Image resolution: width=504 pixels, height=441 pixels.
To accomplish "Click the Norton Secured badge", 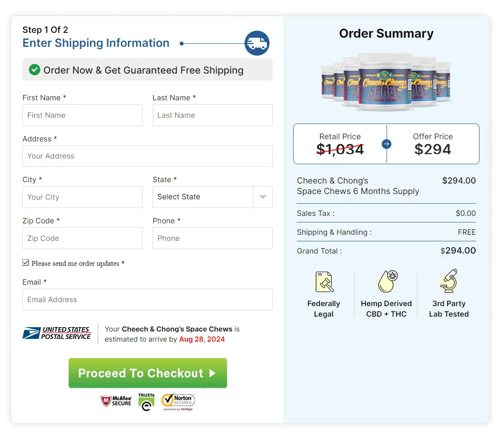I will pyautogui.click(x=177, y=401).
